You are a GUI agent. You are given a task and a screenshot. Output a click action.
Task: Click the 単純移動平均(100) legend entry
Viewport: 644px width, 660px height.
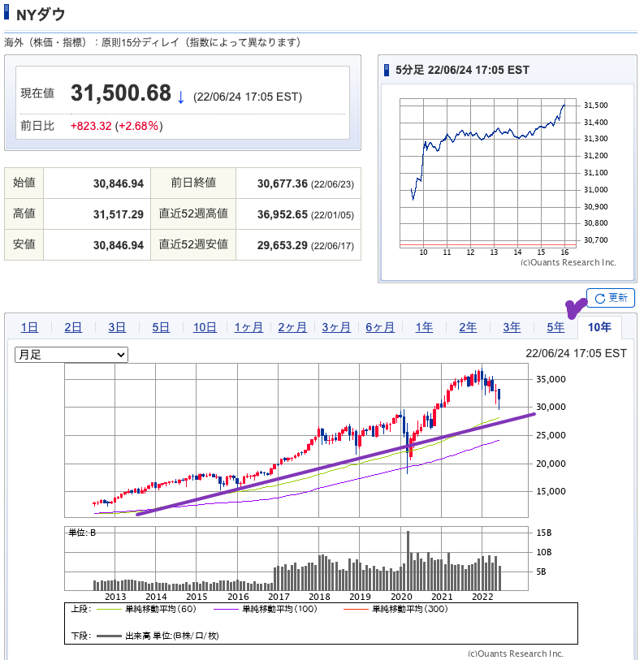266,609
